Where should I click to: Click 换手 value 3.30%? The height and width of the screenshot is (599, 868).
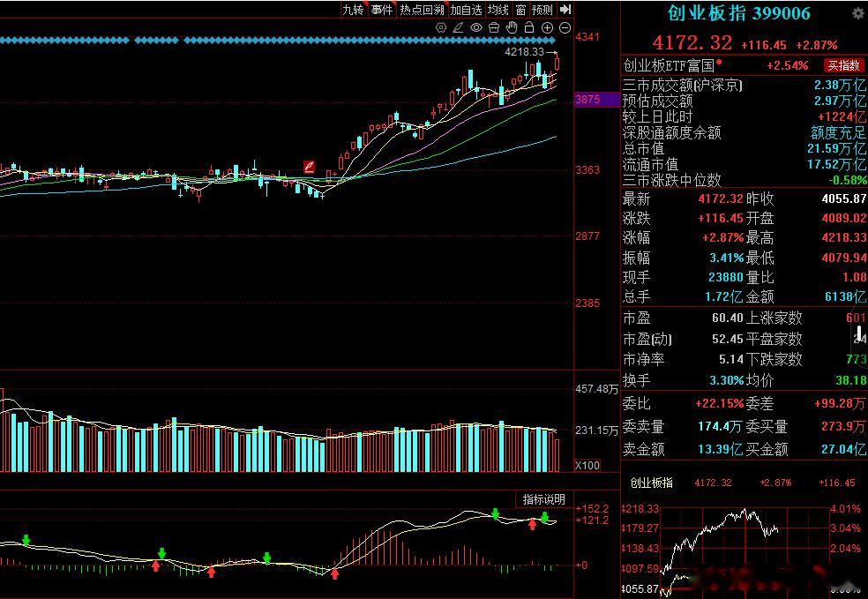[x=727, y=381]
